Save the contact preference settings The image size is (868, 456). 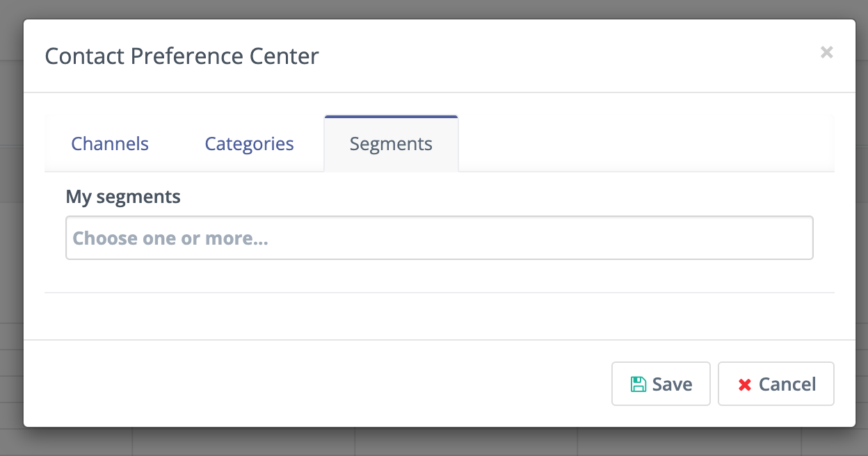[x=661, y=384]
